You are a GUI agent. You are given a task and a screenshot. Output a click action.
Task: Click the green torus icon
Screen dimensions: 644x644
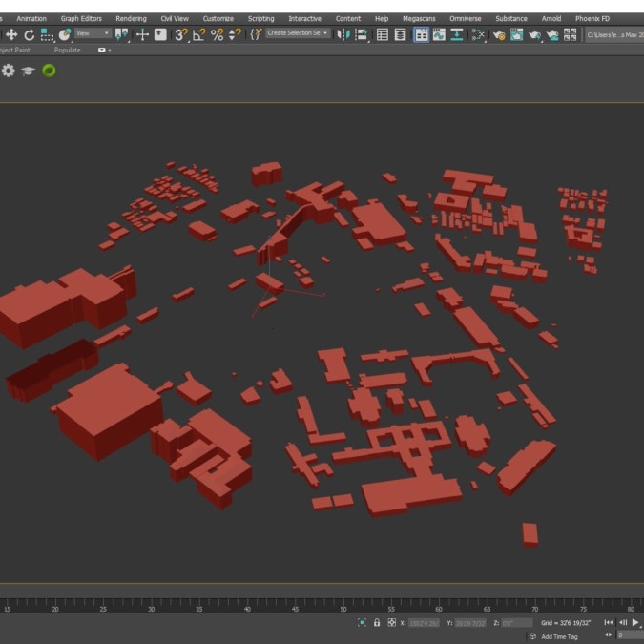click(x=49, y=71)
